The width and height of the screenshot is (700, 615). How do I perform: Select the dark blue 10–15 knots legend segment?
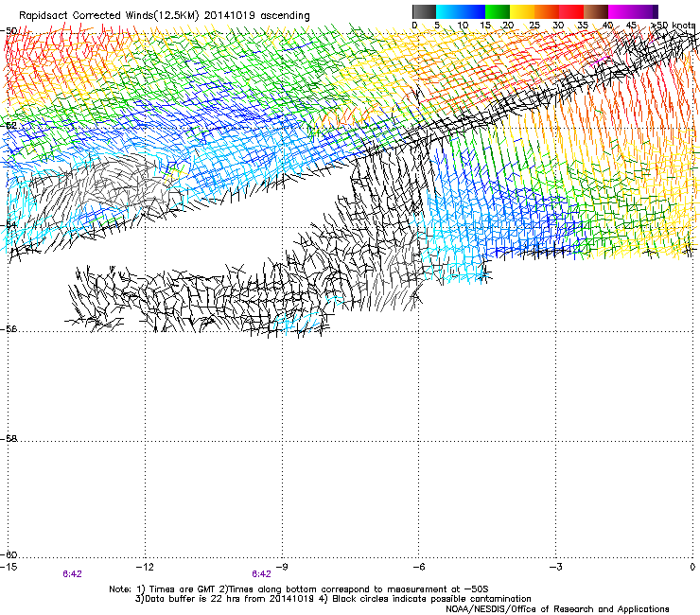click(473, 11)
